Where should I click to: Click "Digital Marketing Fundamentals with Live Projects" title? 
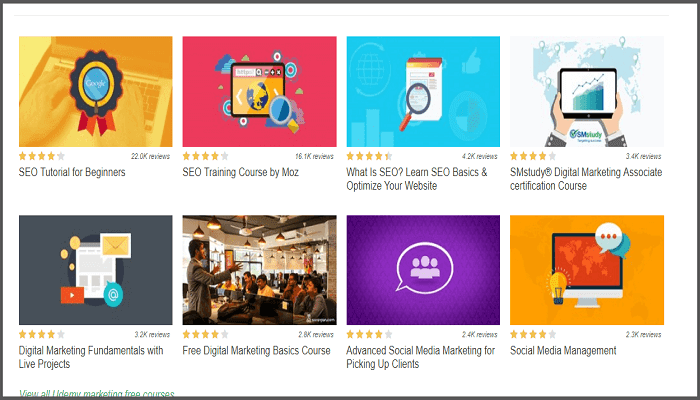91,351
